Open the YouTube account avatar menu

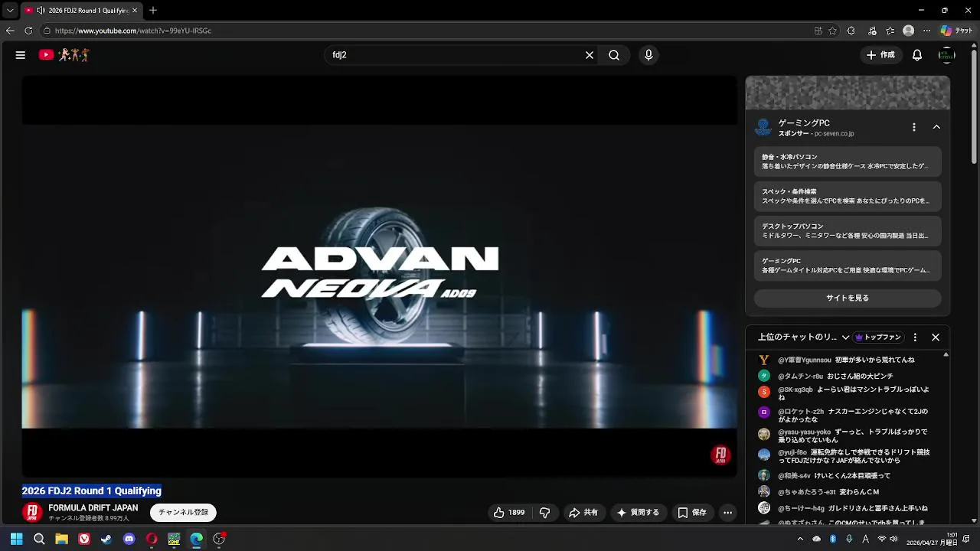(x=947, y=55)
